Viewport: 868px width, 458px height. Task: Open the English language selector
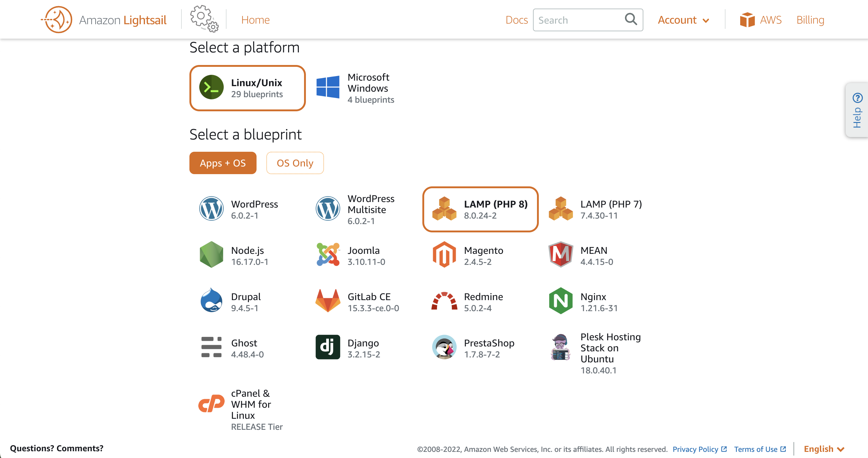click(x=824, y=449)
